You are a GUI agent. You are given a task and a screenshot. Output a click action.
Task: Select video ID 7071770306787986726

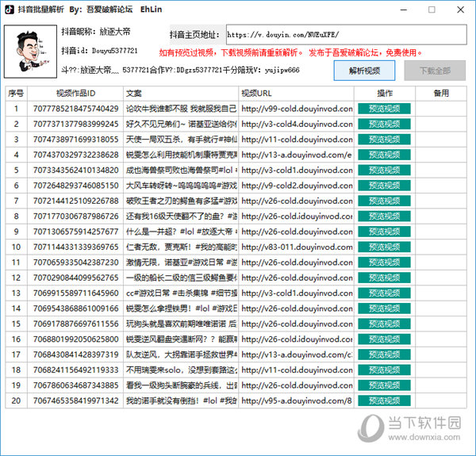pyautogui.click(x=76, y=217)
